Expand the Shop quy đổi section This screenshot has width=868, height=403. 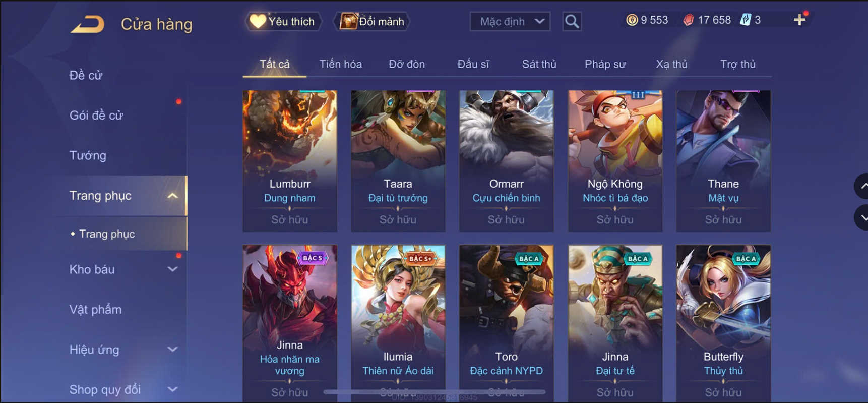[x=172, y=389]
